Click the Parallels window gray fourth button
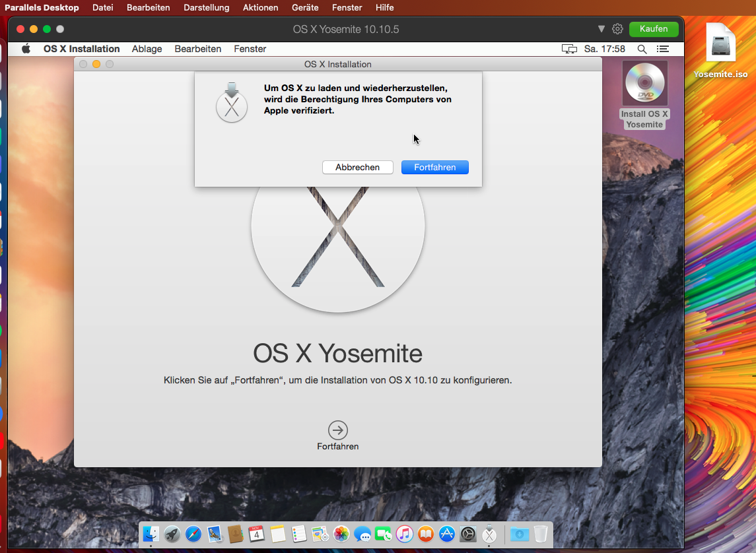Viewport: 756px width, 553px height. tap(60, 29)
